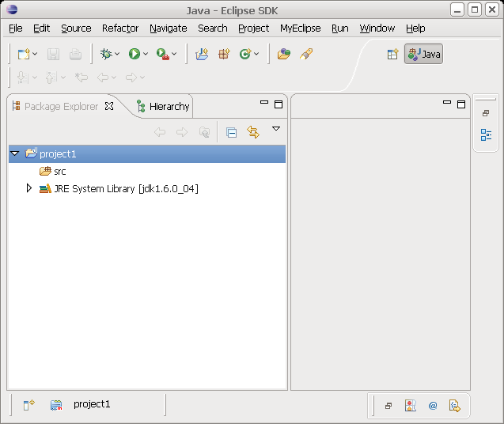Close the Package Explorer tab
The height and width of the screenshot is (424, 504).
tap(110, 106)
